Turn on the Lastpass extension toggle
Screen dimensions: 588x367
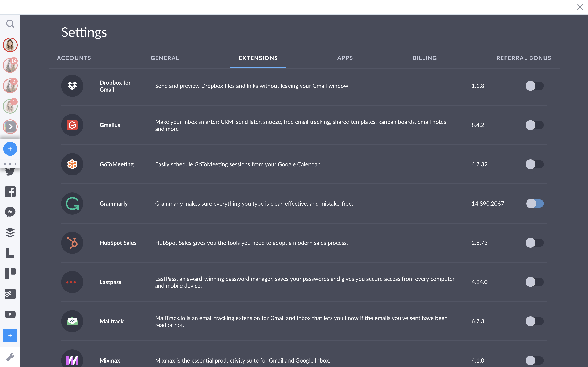click(535, 282)
